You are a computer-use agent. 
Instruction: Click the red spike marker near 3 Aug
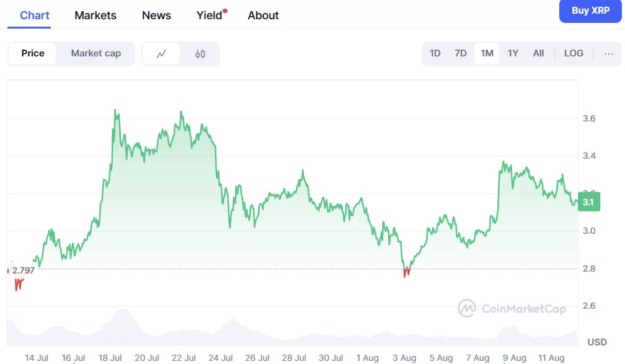coord(406,272)
